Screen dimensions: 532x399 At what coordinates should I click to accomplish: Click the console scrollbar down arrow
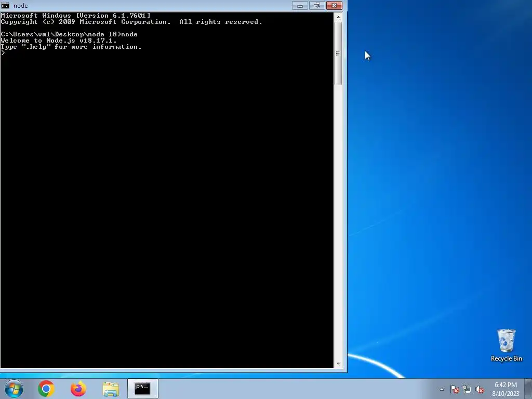(x=338, y=363)
